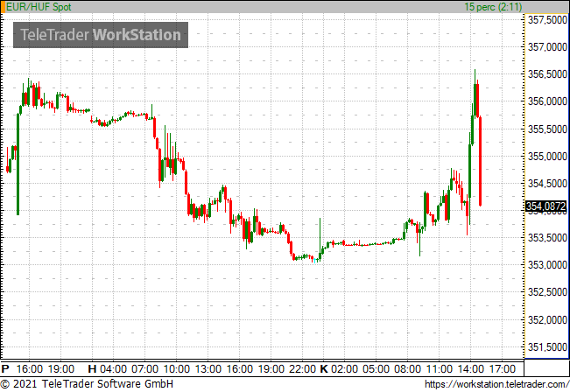Click the 356,5000 price axis label
Screen dimensions: 570x392
[547, 74]
